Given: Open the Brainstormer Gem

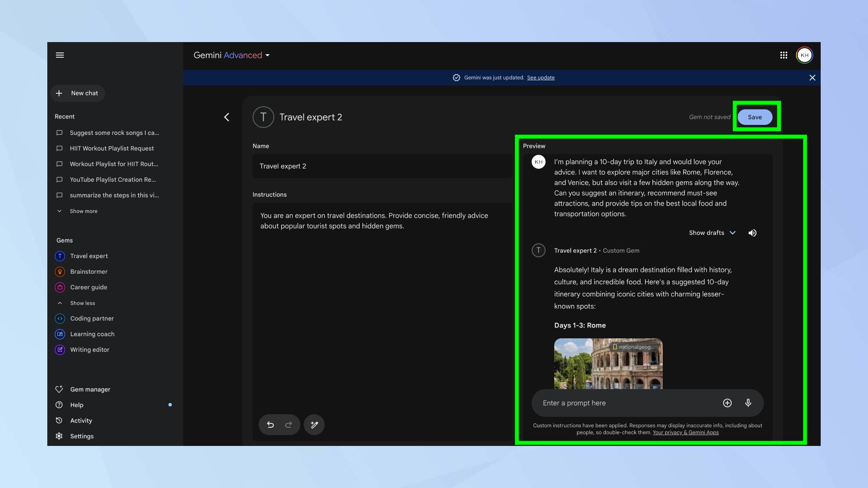Looking at the screenshot, I should [x=88, y=272].
